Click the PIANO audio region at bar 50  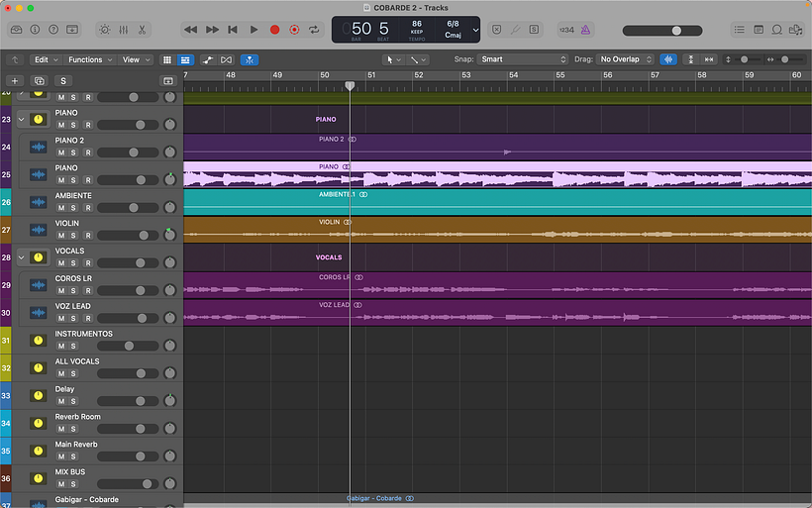tap(498, 175)
